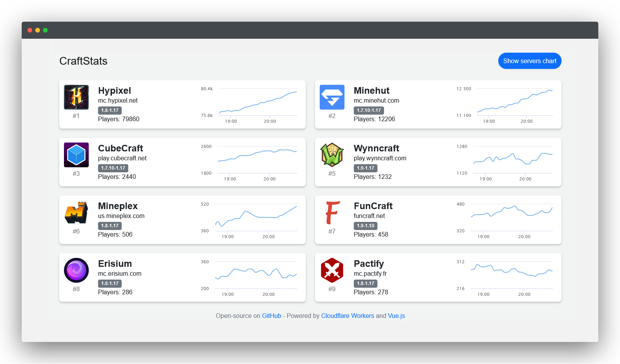Select the Pactify server name
620x364 pixels.
tap(369, 264)
